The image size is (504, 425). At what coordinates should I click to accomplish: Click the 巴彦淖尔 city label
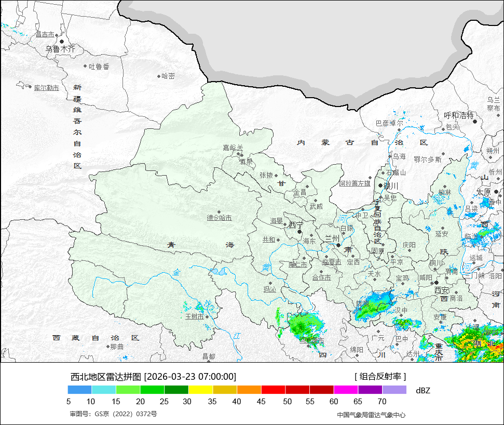[389, 123]
